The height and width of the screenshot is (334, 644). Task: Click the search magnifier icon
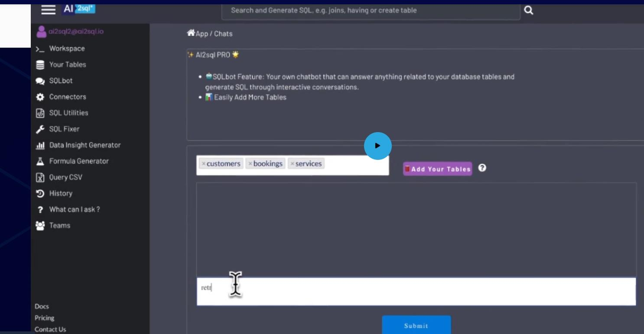coord(528,10)
